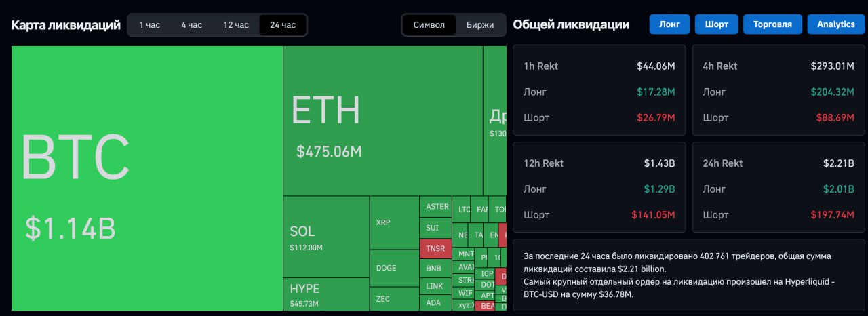The height and width of the screenshot is (316, 868).
Task: Open the Analytics button
Action: pyautogui.click(x=835, y=24)
